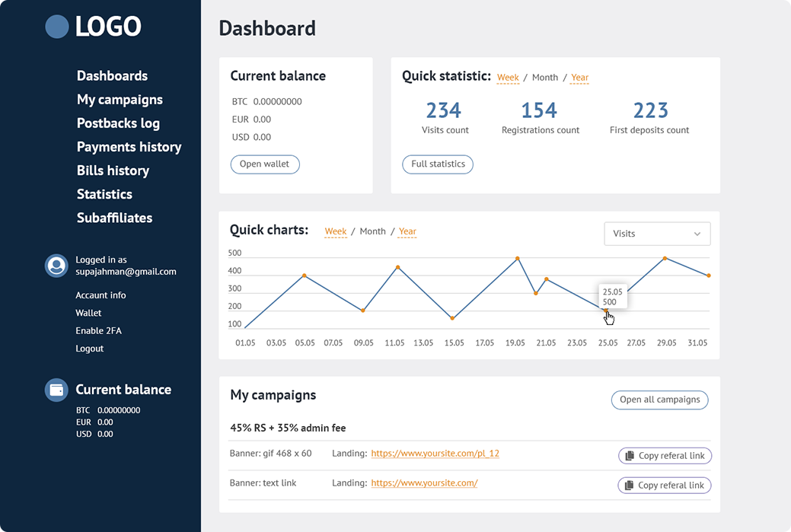Click the 223 First deposits count value
The width and height of the screenshot is (791, 532).
point(651,110)
